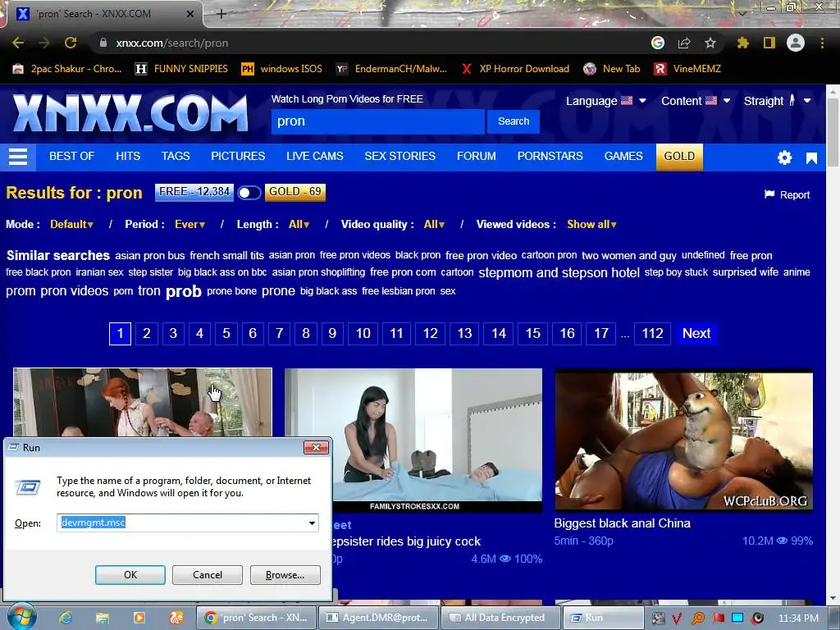
Task: Click the red flag tray icon
Action: tap(718, 619)
